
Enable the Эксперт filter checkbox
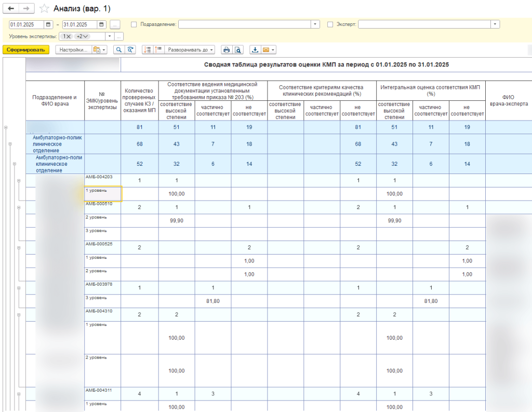[330, 24]
